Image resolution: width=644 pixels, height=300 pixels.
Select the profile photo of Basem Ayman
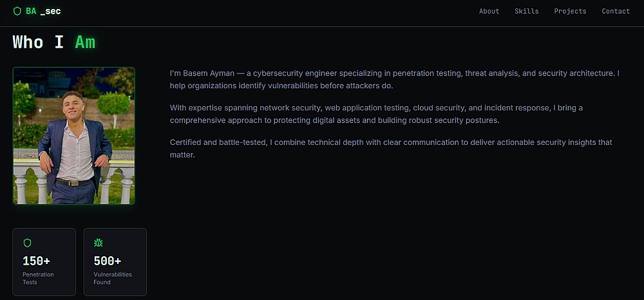74,136
